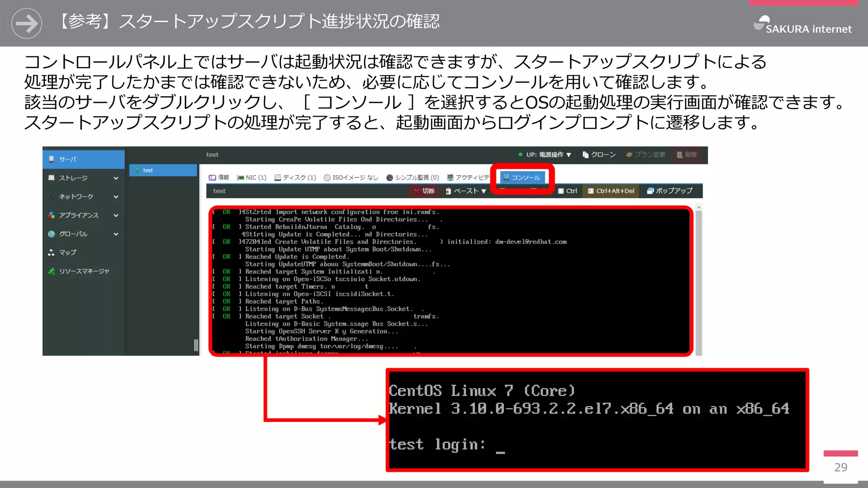Click the info card icon on 情報 tab
This screenshot has width=868, height=488.
tap(212, 177)
